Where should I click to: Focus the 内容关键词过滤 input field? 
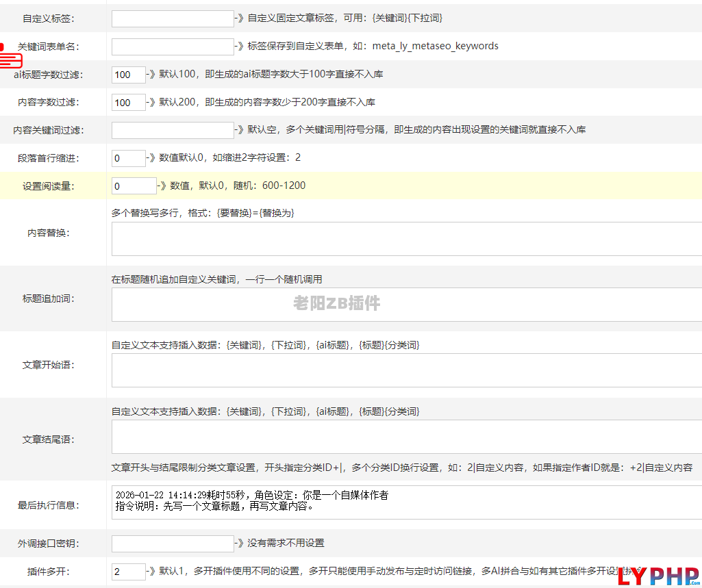click(173, 130)
